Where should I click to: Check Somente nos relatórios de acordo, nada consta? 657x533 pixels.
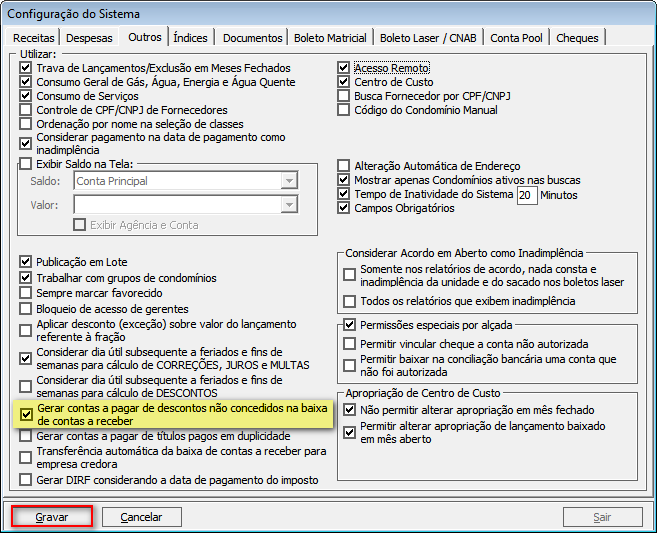(x=349, y=275)
